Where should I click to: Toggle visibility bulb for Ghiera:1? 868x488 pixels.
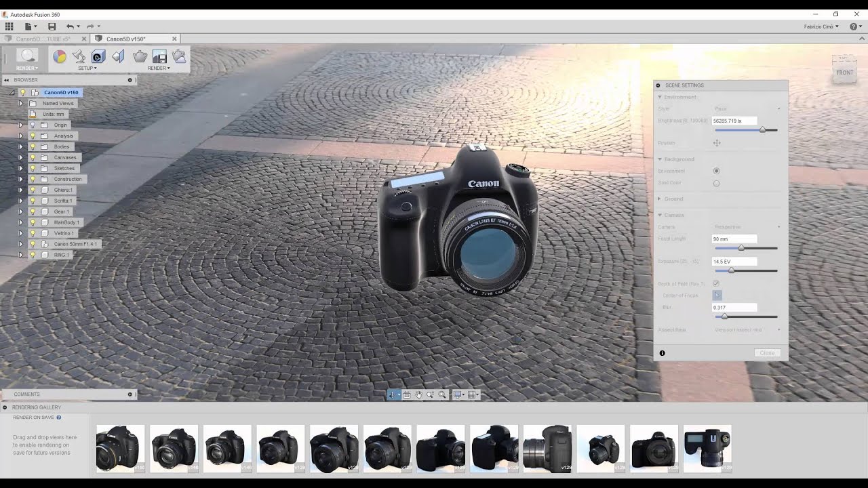[x=32, y=190]
